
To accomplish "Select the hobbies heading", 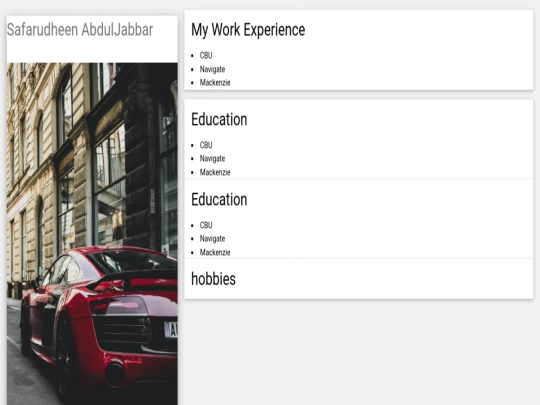I will pyautogui.click(x=213, y=279).
